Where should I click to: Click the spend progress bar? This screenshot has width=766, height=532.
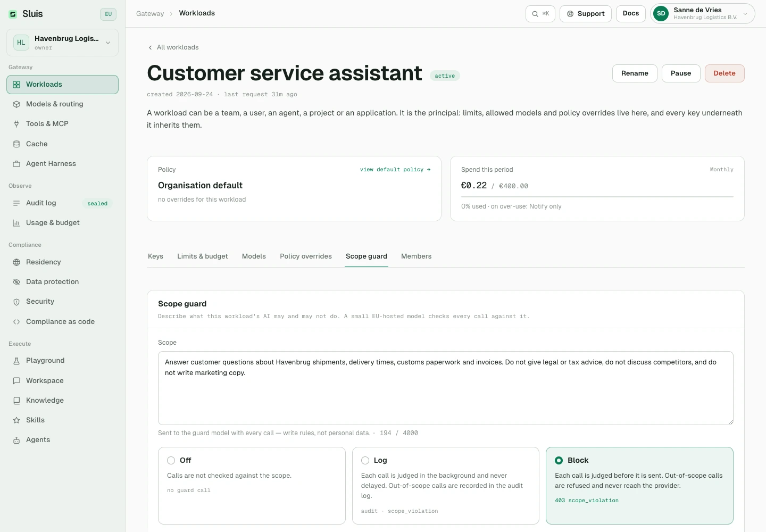[597, 196]
